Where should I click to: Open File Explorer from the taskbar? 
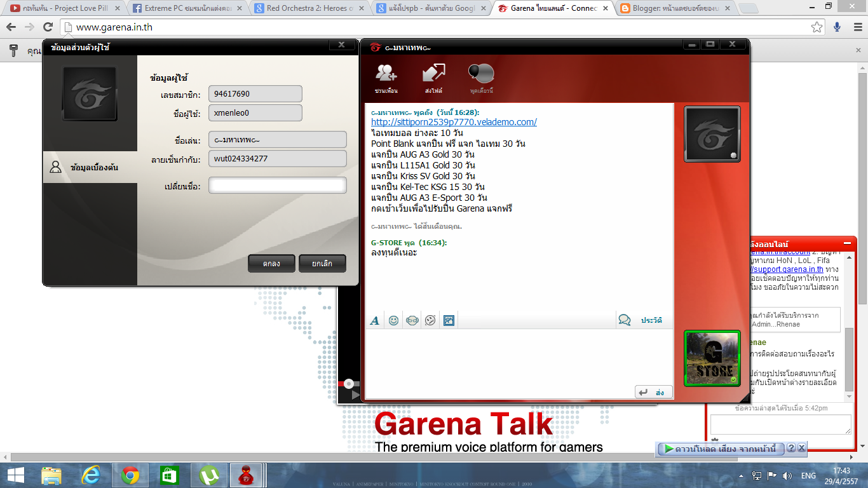click(51, 475)
